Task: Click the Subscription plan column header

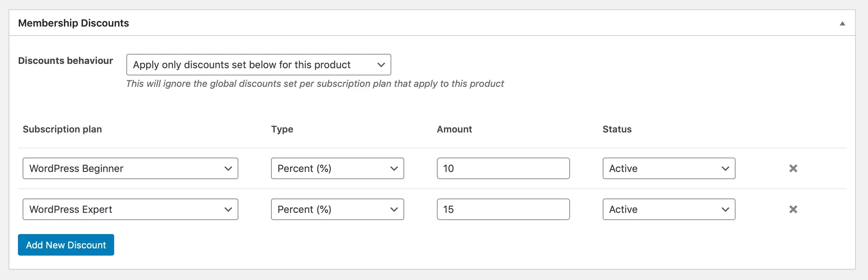Action: coord(62,129)
